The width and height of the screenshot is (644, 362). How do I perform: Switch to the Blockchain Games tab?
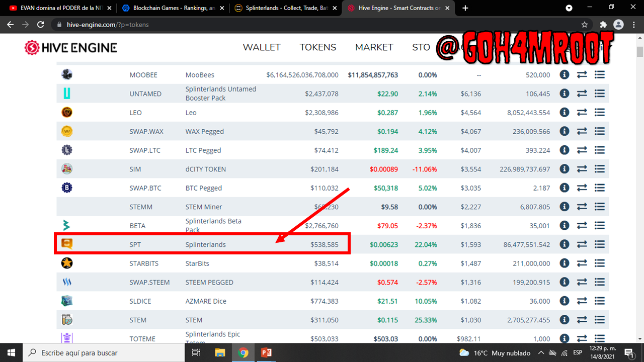pos(172,8)
